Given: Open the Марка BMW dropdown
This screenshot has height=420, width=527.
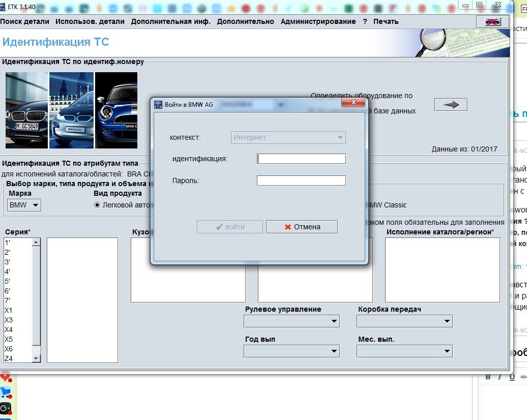Looking at the screenshot, I should pos(24,205).
